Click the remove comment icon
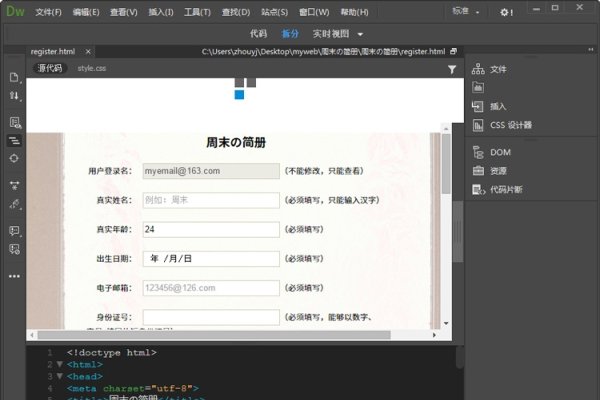The width and height of the screenshot is (600, 400). point(14,249)
